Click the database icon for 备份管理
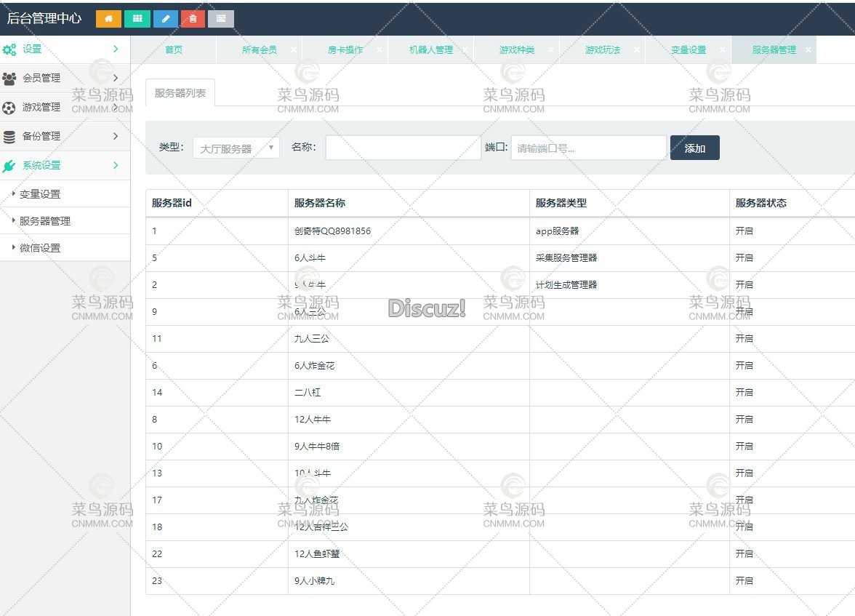 click(9, 137)
